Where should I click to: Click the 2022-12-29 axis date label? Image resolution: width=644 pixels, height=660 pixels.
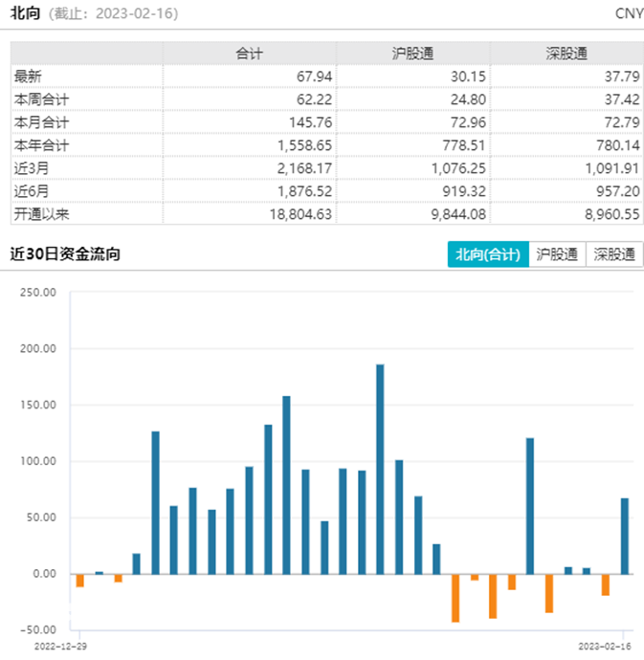click(x=60, y=647)
